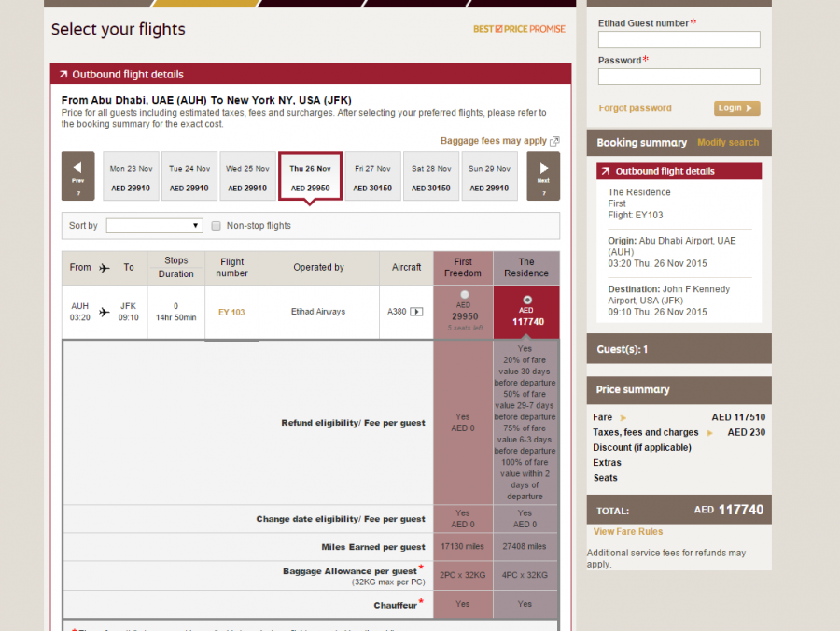Click the Modify search link
Viewport: 840px width, 631px height.
pos(728,143)
